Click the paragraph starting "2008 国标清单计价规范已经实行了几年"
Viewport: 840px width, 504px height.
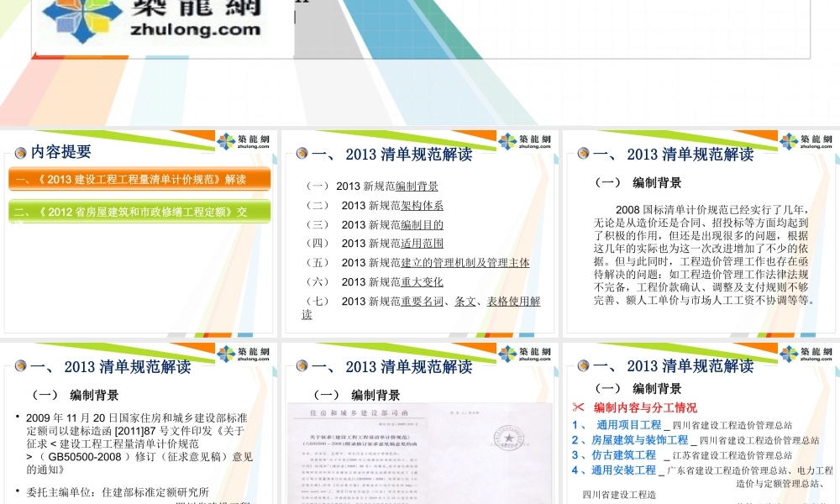click(704, 255)
